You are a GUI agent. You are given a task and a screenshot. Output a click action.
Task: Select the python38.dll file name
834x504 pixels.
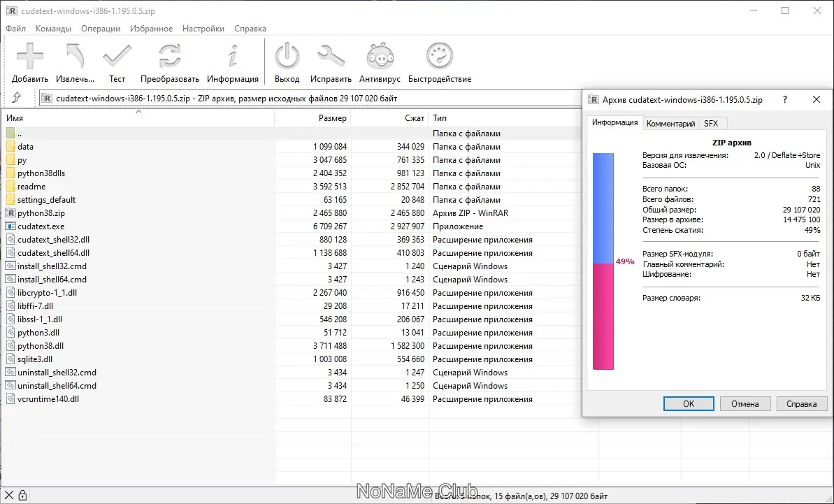coord(41,346)
